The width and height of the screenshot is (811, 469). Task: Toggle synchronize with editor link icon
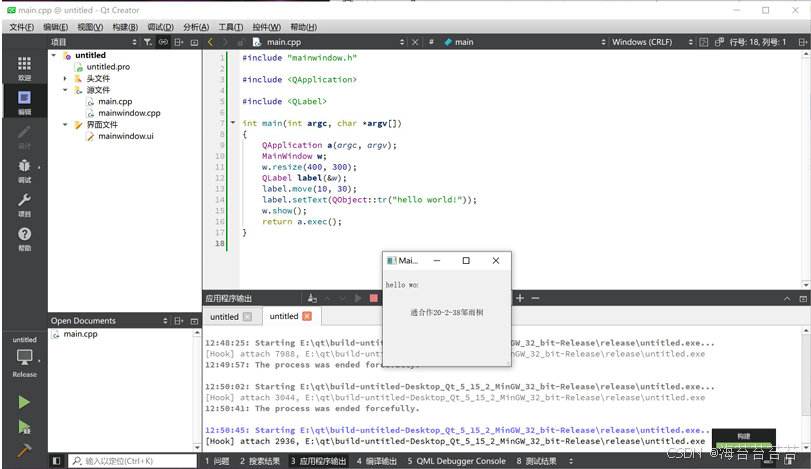click(x=163, y=42)
